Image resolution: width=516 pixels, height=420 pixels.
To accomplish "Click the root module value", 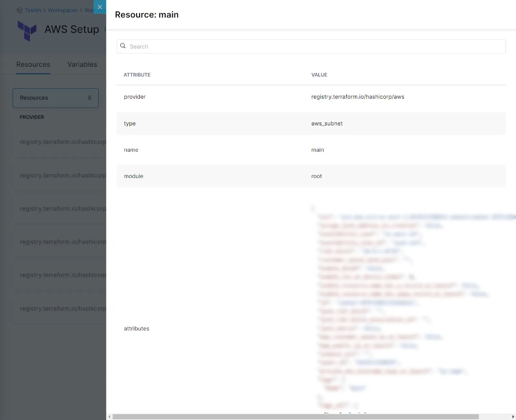I will [x=316, y=176].
